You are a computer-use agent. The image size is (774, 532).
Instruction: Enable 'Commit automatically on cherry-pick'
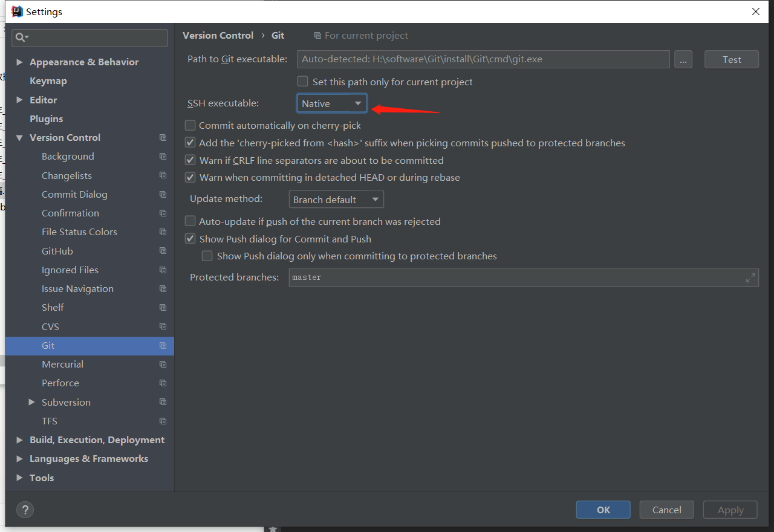pos(190,125)
